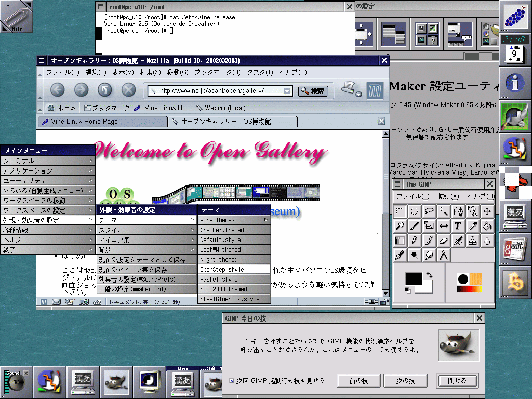Pick the Paintbrush tool in GIMP
Screen dimensions: 532x399
[x=429, y=241]
